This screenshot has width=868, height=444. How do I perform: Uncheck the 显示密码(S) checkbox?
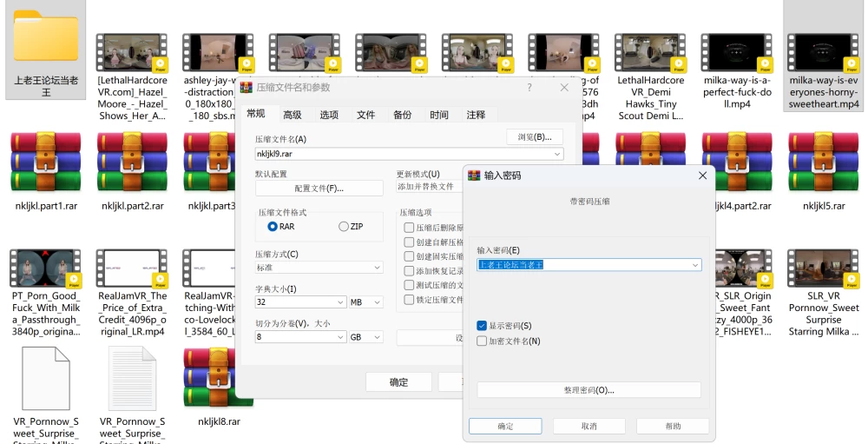(482, 325)
